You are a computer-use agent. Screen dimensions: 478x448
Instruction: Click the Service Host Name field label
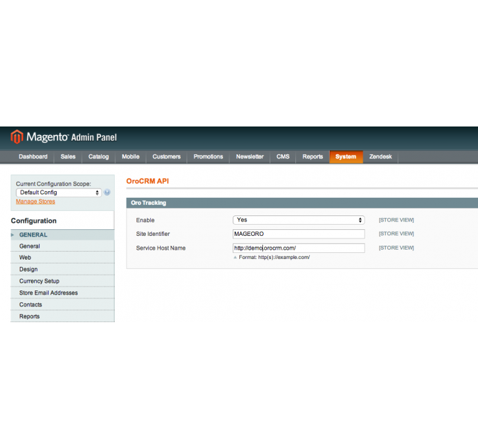[161, 248]
